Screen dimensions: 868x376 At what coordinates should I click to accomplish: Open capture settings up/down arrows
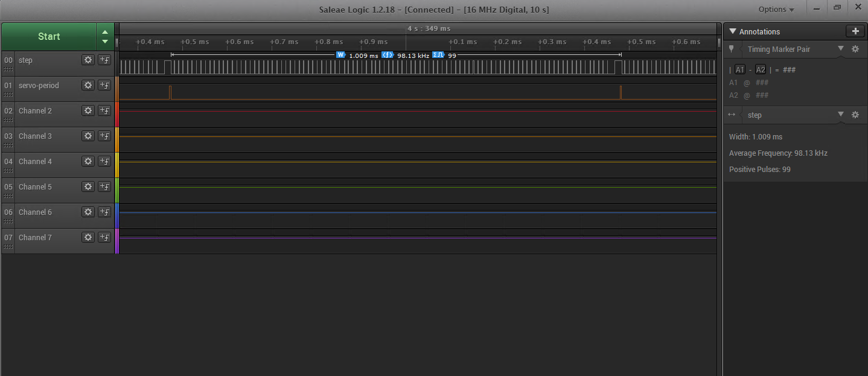[x=105, y=36]
